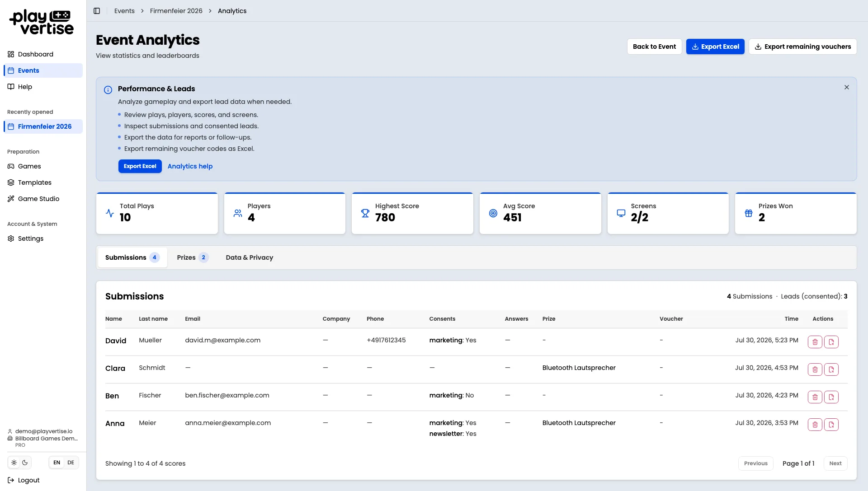The height and width of the screenshot is (491, 868).
Task: Open Templates in the sidebar
Action: pyautogui.click(x=43, y=182)
